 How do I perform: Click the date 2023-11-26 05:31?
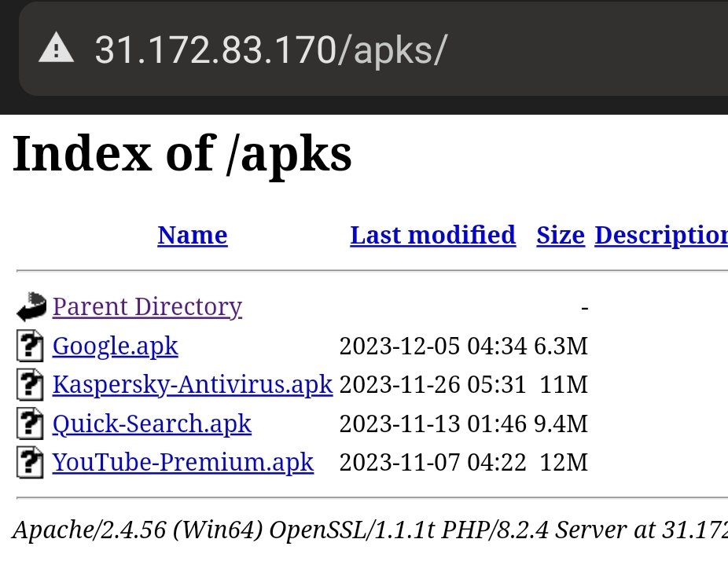coord(433,385)
